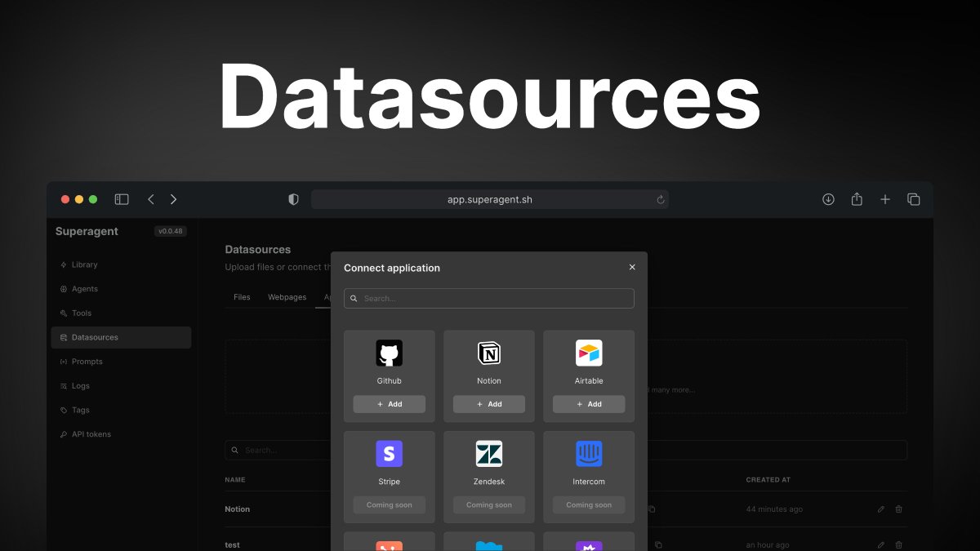Viewport: 980px width, 551px height.
Task: Click the test datasource name
Action: (233, 544)
